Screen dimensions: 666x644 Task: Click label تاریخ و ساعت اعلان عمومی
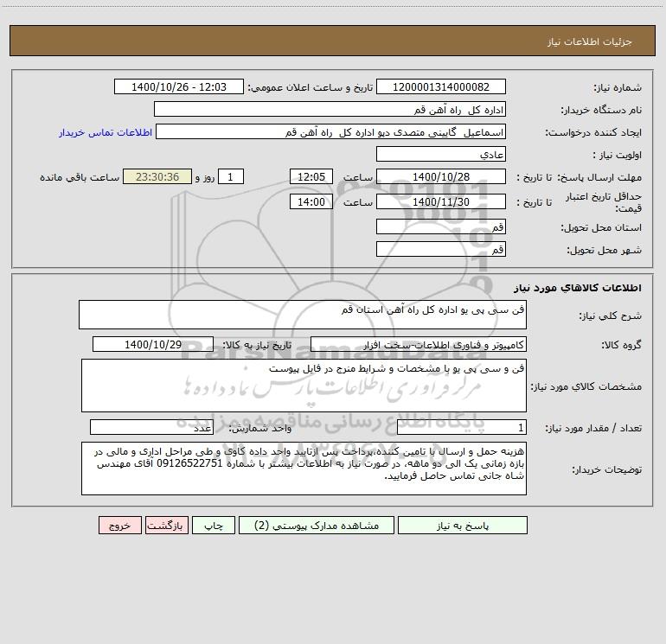[x=311, y=87]
